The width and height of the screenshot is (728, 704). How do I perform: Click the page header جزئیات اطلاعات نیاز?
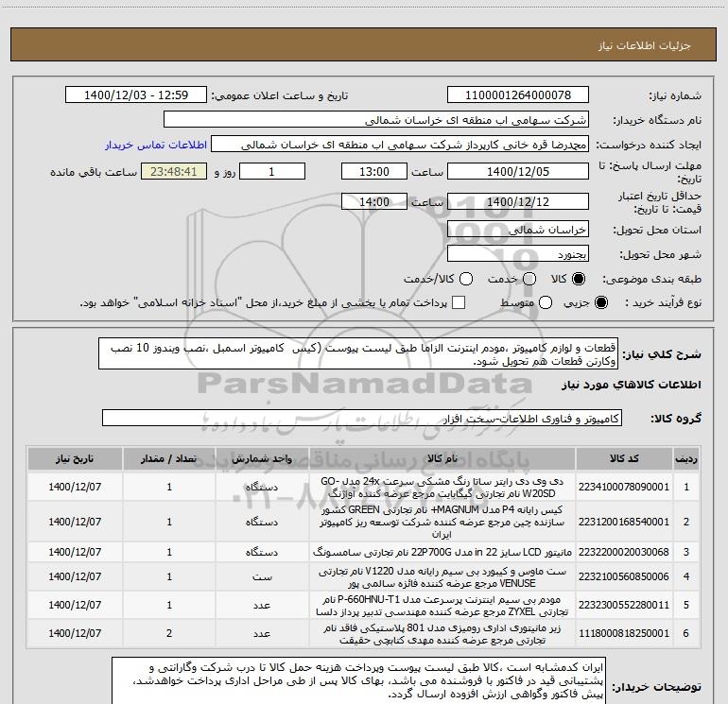644,45
